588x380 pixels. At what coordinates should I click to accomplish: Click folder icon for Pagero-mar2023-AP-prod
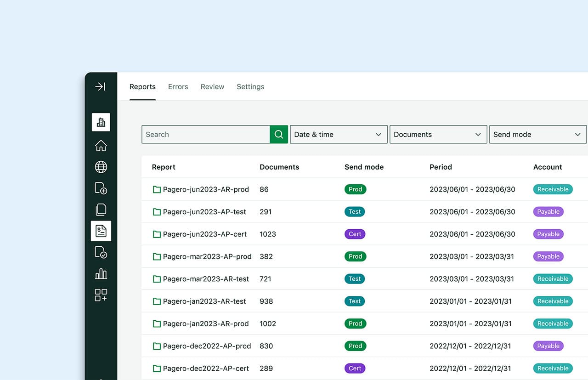point(157,256)
